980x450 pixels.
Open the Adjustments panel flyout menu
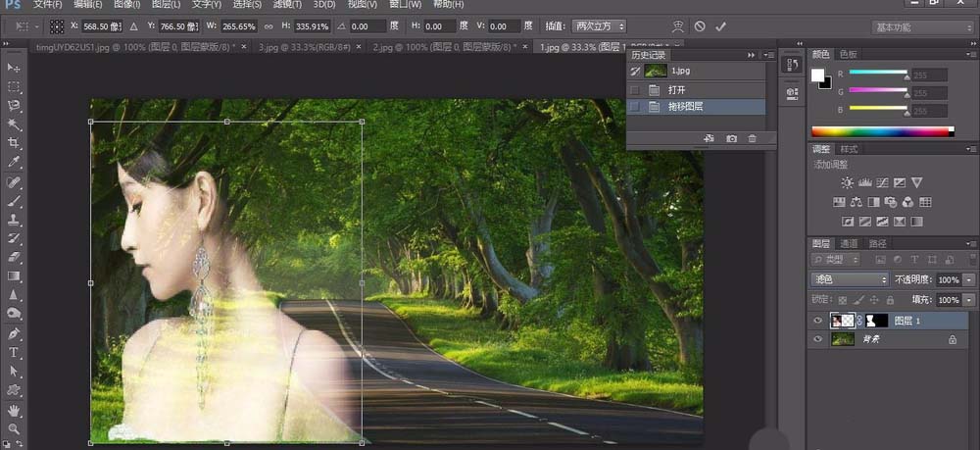pos(970,149)
